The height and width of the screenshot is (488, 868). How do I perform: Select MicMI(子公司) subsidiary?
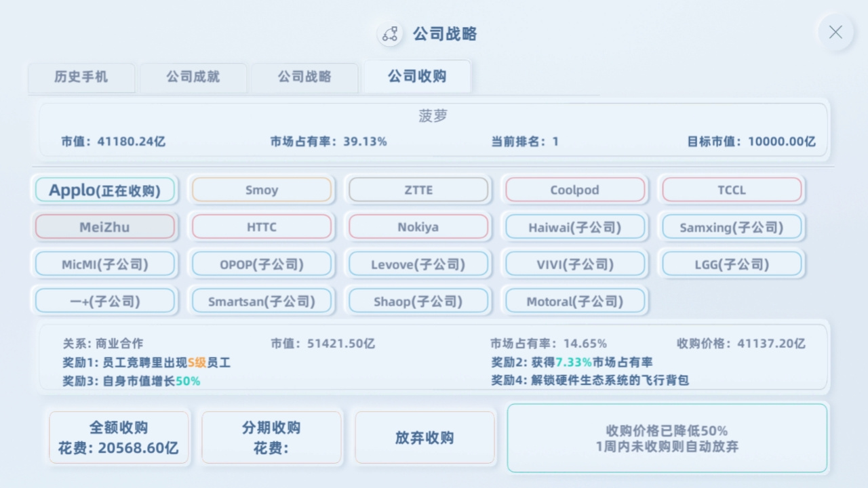(105, 264)
